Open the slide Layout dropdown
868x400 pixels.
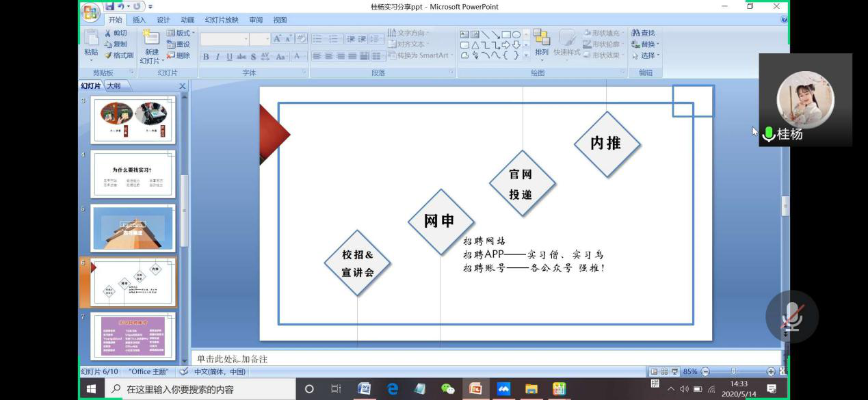click(x=181, y=33)
